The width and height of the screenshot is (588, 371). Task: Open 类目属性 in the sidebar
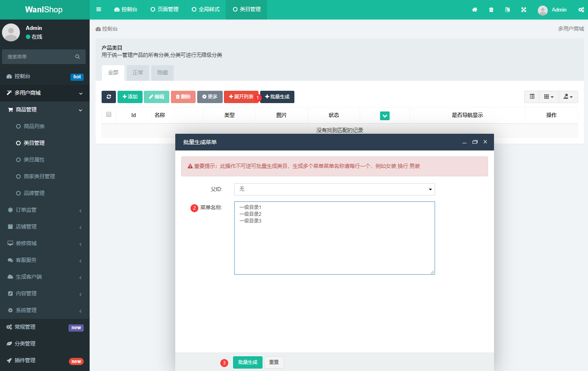tap(45, 160)
